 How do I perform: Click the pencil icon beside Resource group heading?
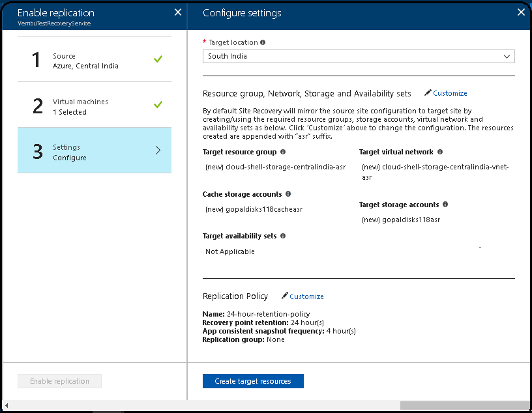coord(428,93)
